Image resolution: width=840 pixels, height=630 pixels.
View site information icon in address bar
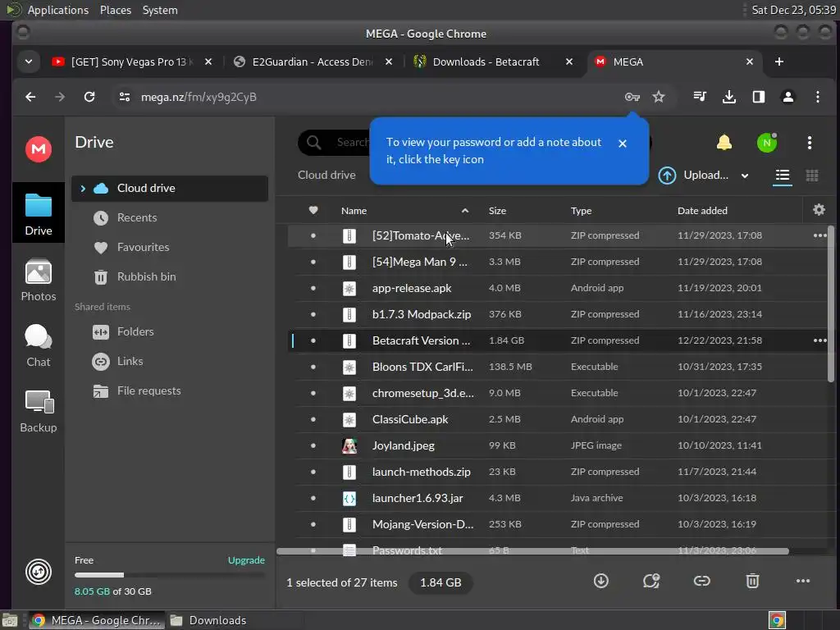pyautogui.click(x=125, y=97)
